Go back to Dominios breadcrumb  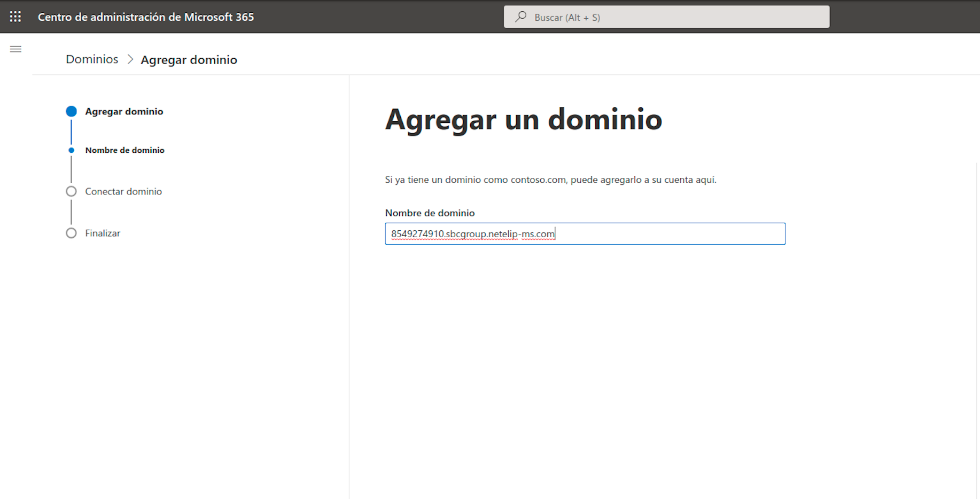click(92, 59)
